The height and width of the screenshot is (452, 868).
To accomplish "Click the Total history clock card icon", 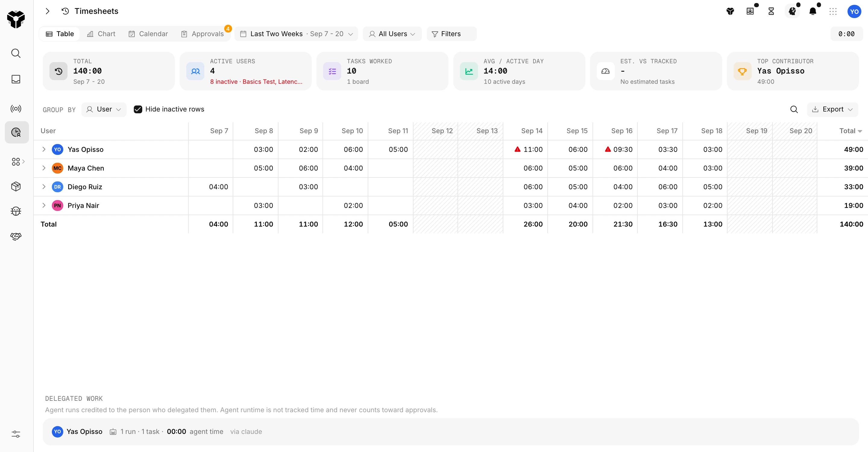I will pos(58,71).
